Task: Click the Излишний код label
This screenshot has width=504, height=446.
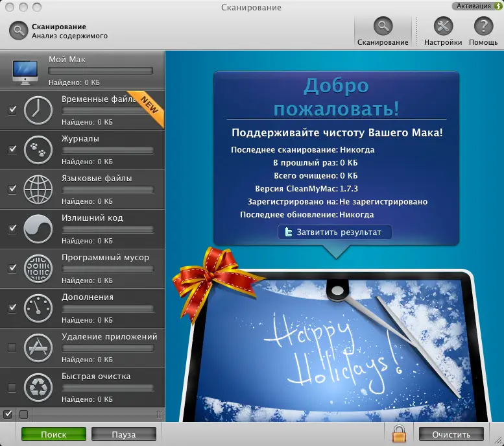Action: pos(92,218)
